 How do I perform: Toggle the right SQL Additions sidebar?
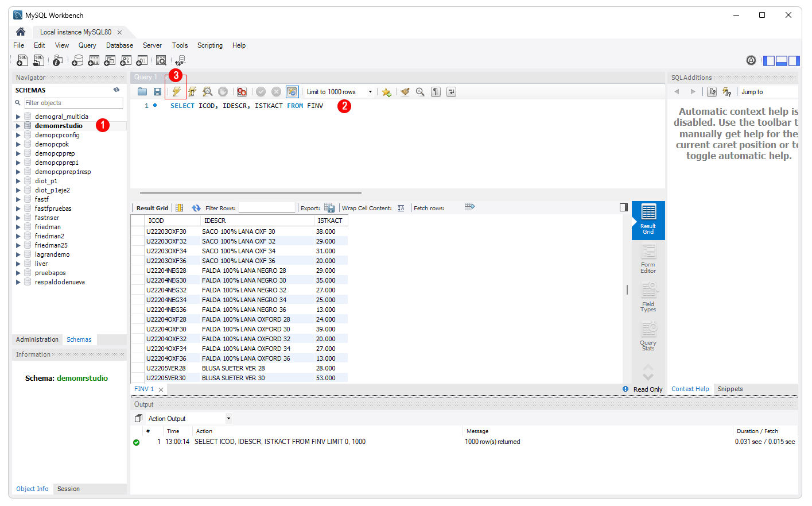tap(794, 60)
